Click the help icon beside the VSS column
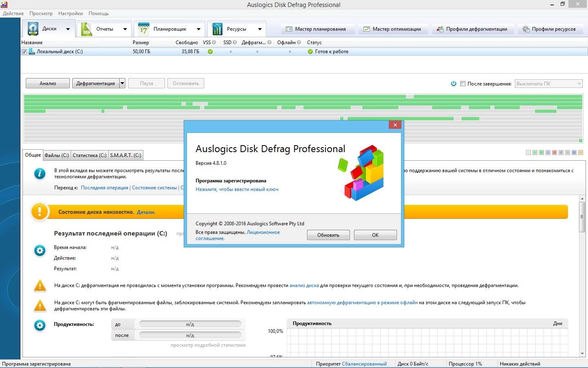The image size is (588, 368). [x=214, y=42]
